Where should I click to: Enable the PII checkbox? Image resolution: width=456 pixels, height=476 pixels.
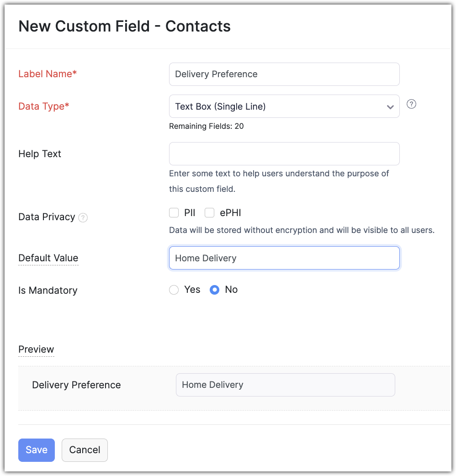[174, 212]
